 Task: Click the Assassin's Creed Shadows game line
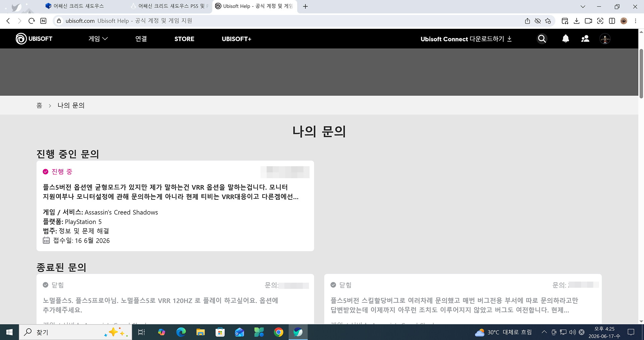pyautogui.click(x=100, y=212)
